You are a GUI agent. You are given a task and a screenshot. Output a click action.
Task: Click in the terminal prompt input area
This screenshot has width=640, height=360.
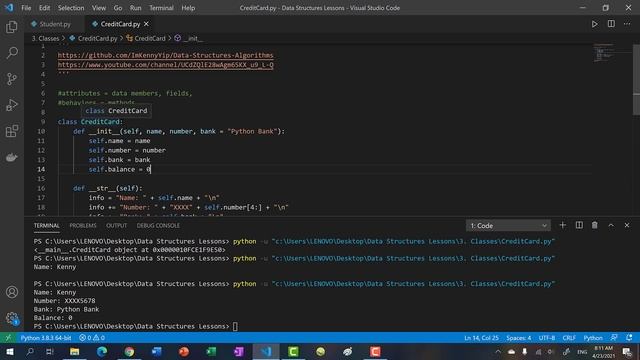(235, 326)
